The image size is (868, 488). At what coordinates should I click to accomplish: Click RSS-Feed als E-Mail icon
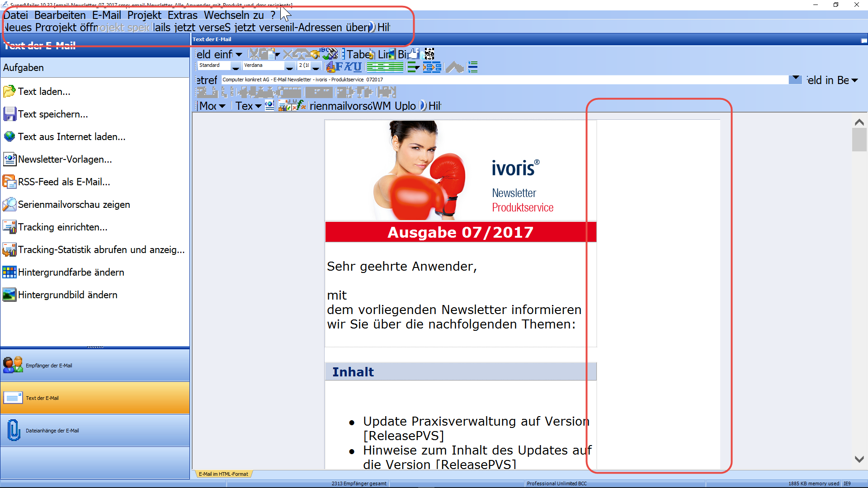[x=9, y=182]
